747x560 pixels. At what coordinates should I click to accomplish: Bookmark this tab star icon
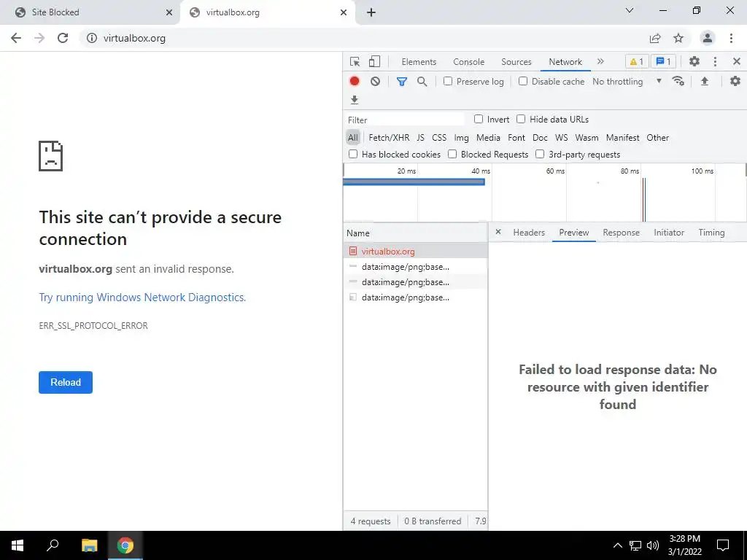coord(678,38)
